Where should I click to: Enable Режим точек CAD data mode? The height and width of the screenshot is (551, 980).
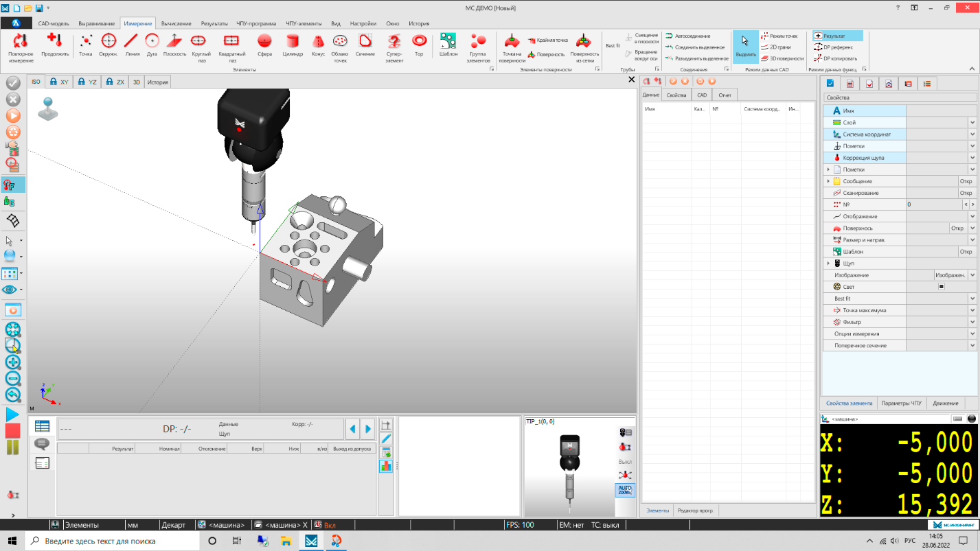pos(779,36)
